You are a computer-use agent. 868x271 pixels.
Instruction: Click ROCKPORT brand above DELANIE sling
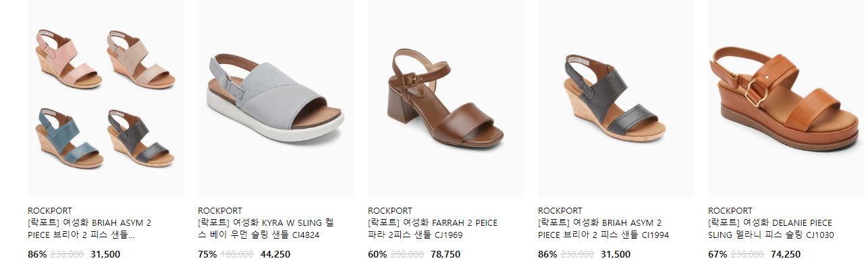[730, 210]
